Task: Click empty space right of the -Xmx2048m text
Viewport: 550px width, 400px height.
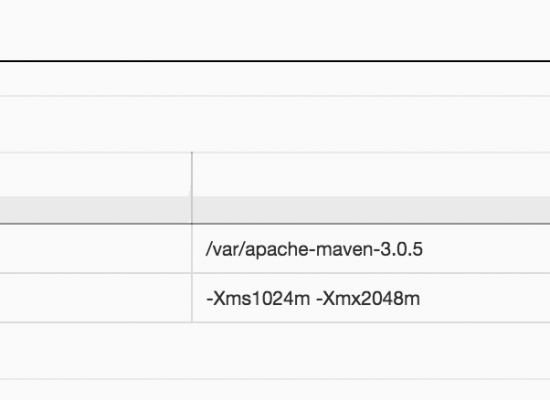Action: (485, 298)
